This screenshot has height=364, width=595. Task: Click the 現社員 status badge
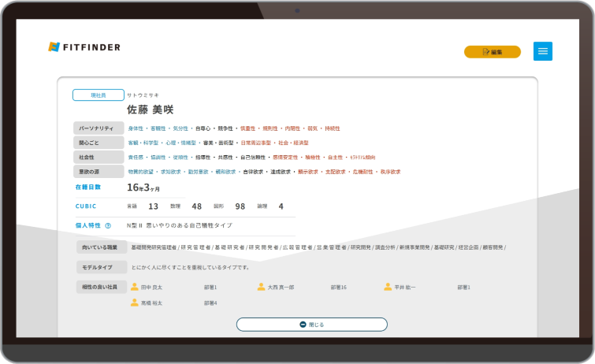point(99,95)
